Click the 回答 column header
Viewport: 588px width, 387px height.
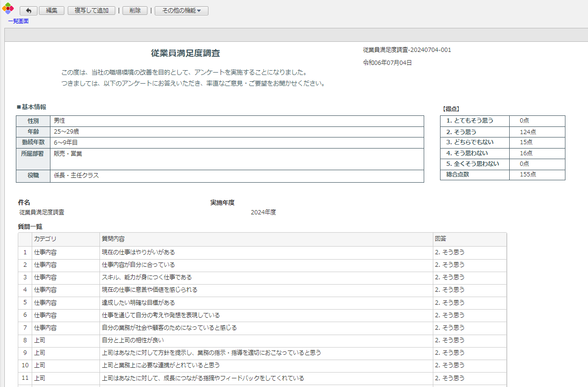point(440,239)
